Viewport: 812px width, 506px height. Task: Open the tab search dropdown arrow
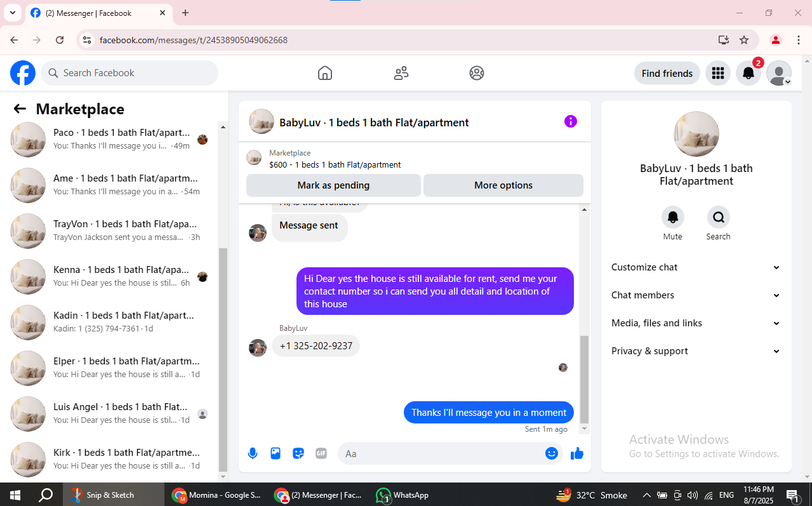(x=12, y=13)
